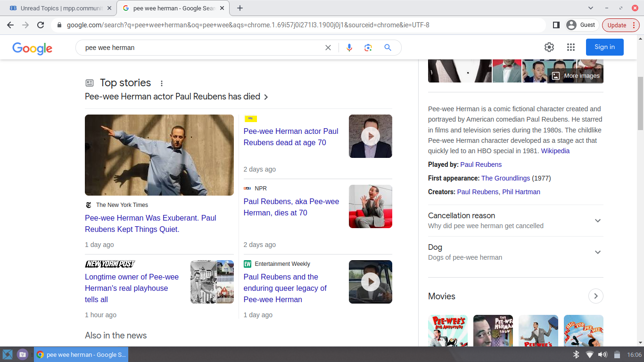The width and height of the screenshot is (644, 362).
Task: Open NPR 'Paul Reubens, aka Pee-wee Herman' story
Action: point(291,207)
